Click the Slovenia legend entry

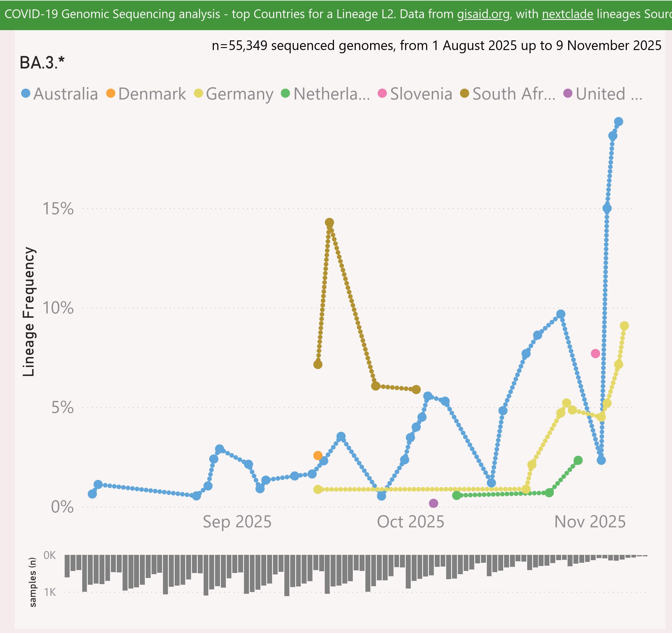421,94
